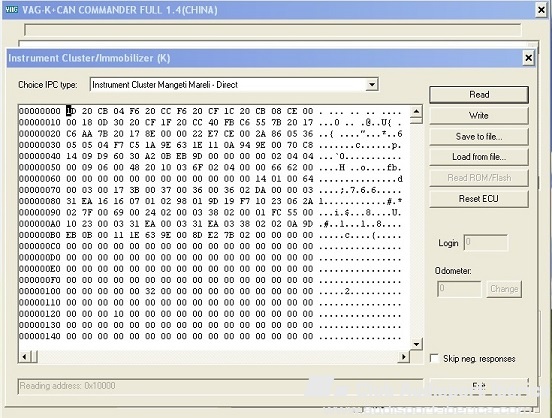Screen dimensions: 552x418
Task: Select hex row at address 00000140
Action: tap(210, 336)
